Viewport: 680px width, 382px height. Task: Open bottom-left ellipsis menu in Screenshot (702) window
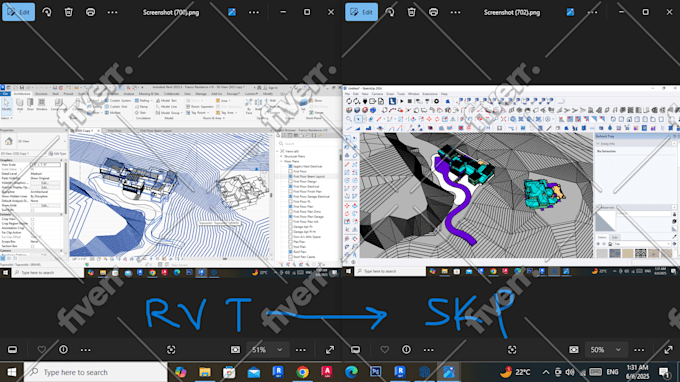428,350
